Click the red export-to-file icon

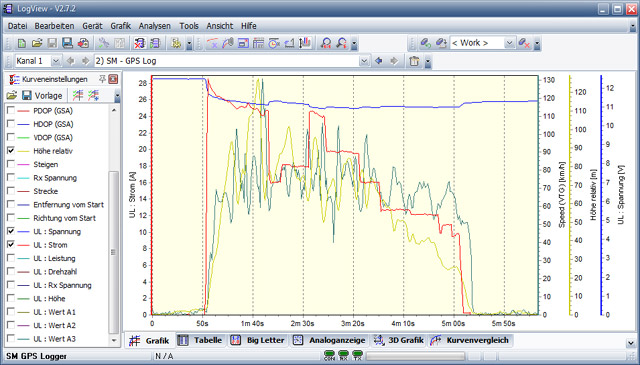tap(83, 43)
